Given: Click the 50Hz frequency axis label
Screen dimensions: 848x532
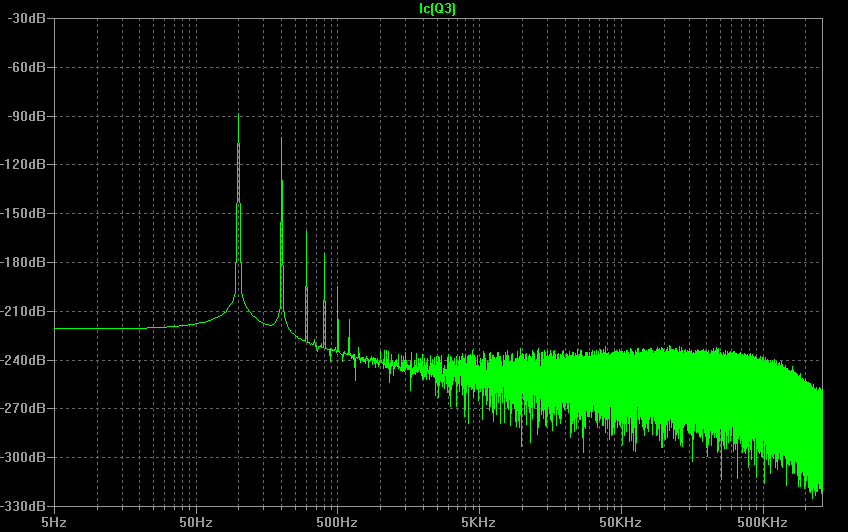Looking at the screenshot, I should coord(196,522).
